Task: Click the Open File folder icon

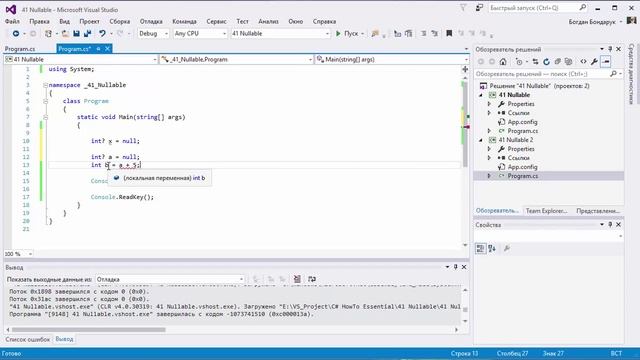Action: pos(65,33)
